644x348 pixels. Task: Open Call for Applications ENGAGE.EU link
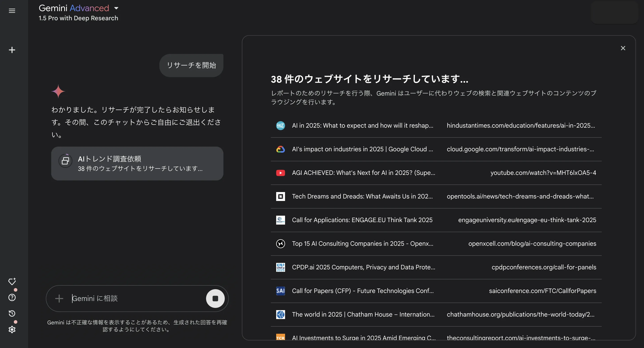[362, 220]
